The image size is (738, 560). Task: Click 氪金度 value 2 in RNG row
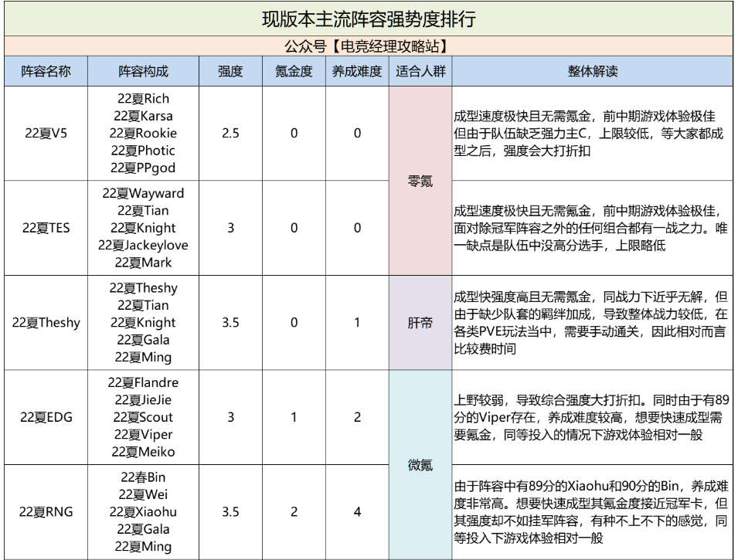[294, 511]
